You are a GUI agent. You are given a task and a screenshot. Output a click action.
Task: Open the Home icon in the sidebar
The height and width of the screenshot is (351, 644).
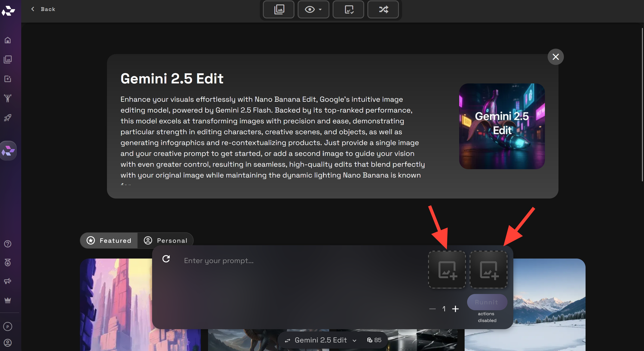tap(8, 40)
